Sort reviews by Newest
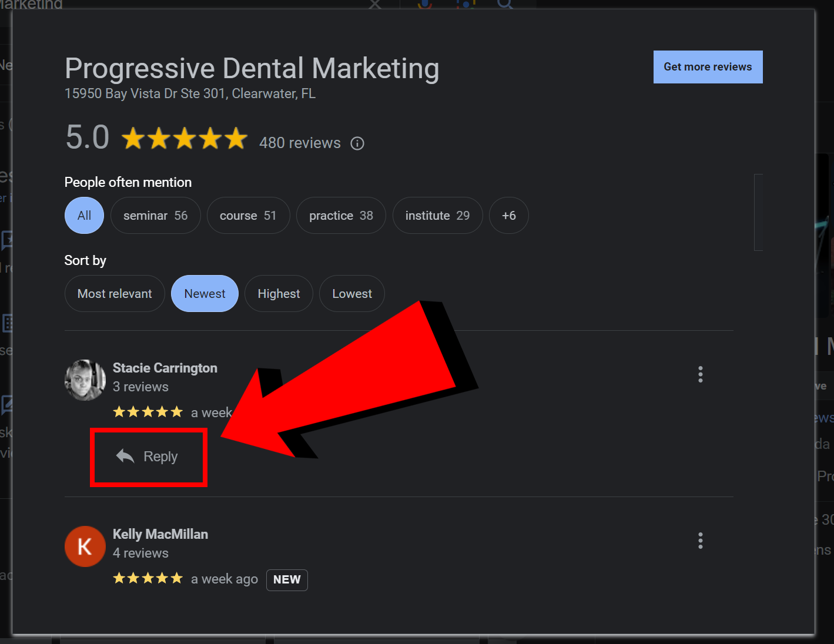Viewport: 834px width, 644px height. pyautogui.click(x=205, y=294)
